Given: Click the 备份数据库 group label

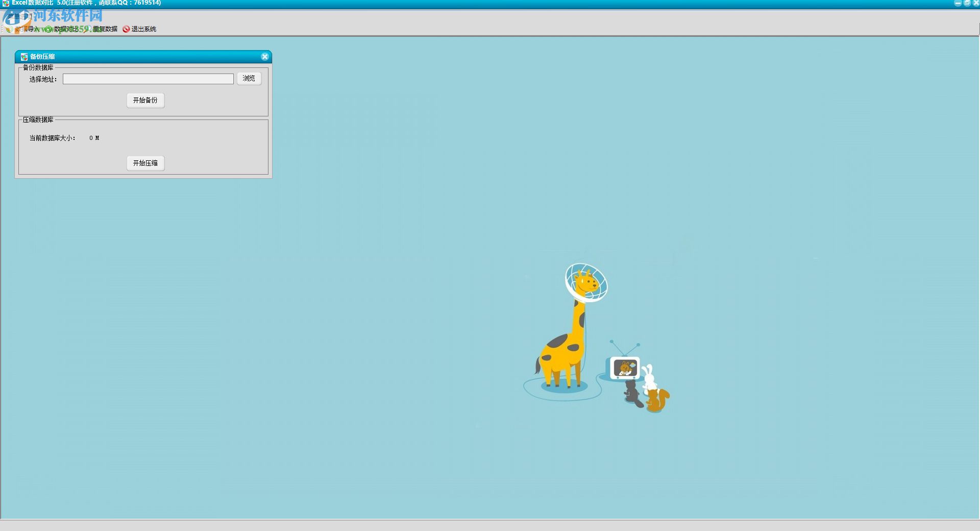Looking at the screenshot, I should pyautogui.click(x=38, y=67).
